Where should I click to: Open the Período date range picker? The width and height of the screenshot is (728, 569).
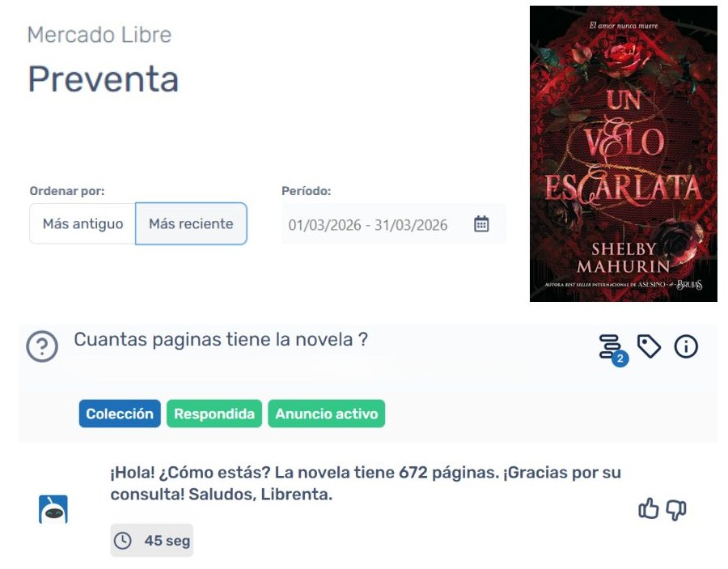click(393, 224)
